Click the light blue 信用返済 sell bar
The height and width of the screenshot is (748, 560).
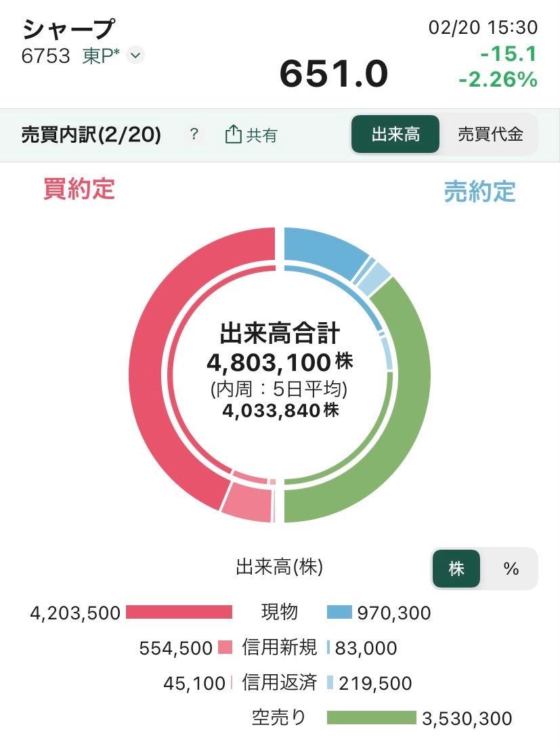point(330,682)
